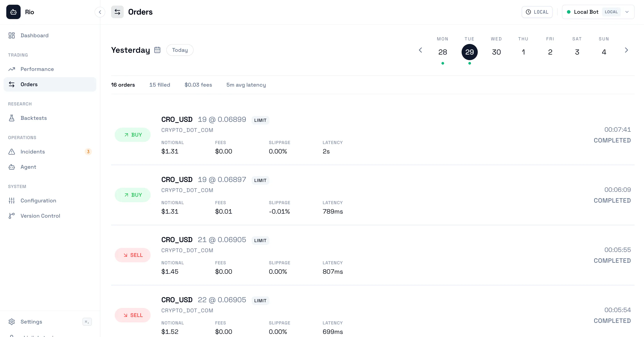Toggle the LOCAL timezone clock button
This screenshot has width=644, height=337.
[537, 12]
